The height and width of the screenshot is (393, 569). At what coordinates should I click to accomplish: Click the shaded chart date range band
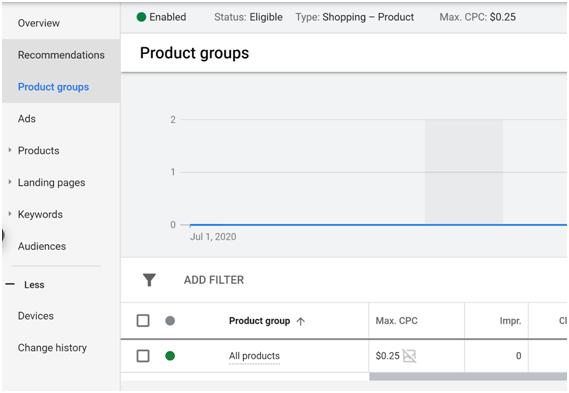click(x=464, y=172)
